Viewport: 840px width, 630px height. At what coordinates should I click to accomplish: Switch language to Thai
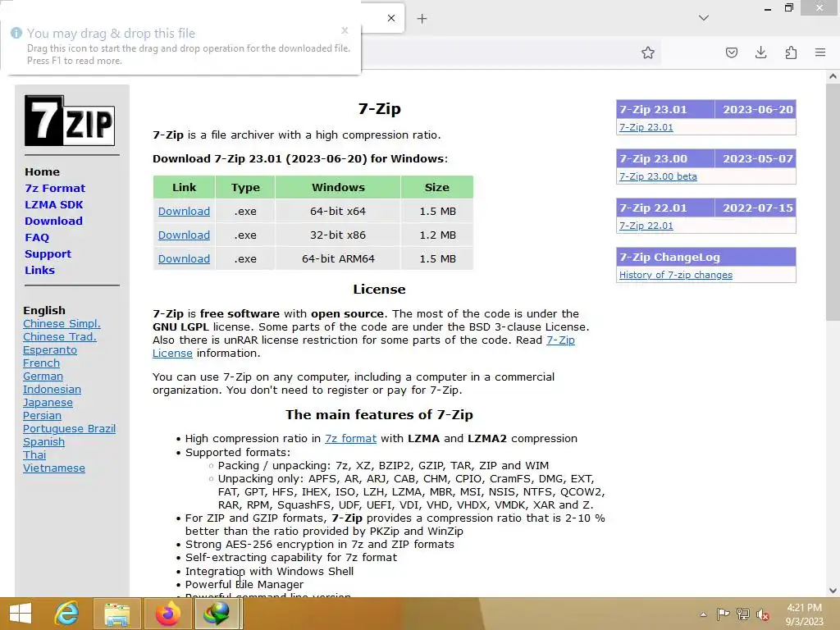(34, 454)
